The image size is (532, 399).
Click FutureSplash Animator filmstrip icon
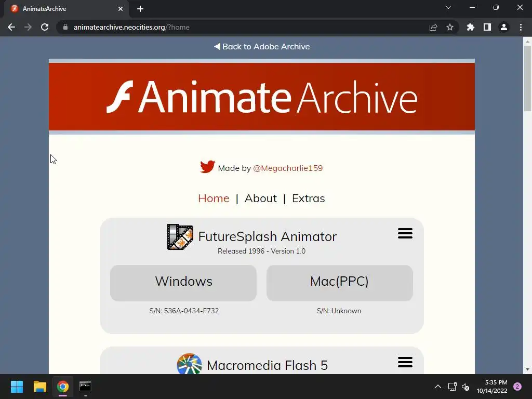180,237
